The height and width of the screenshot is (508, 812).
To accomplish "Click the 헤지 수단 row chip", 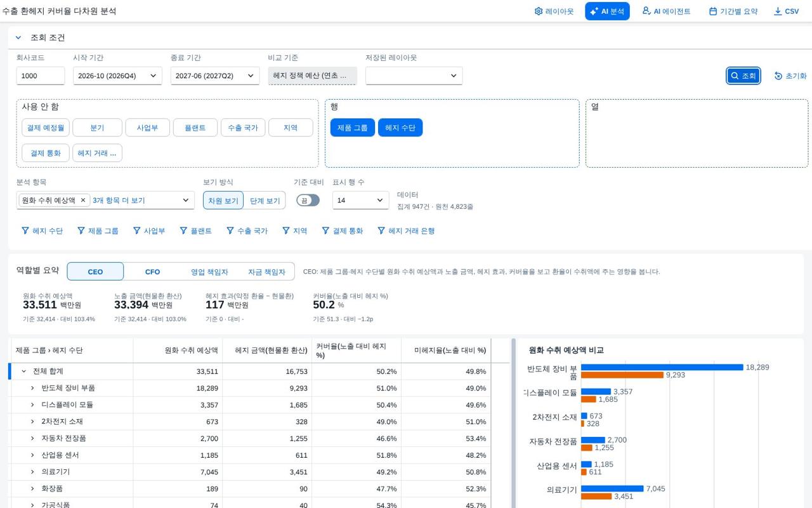I will [x=400, y=128].
